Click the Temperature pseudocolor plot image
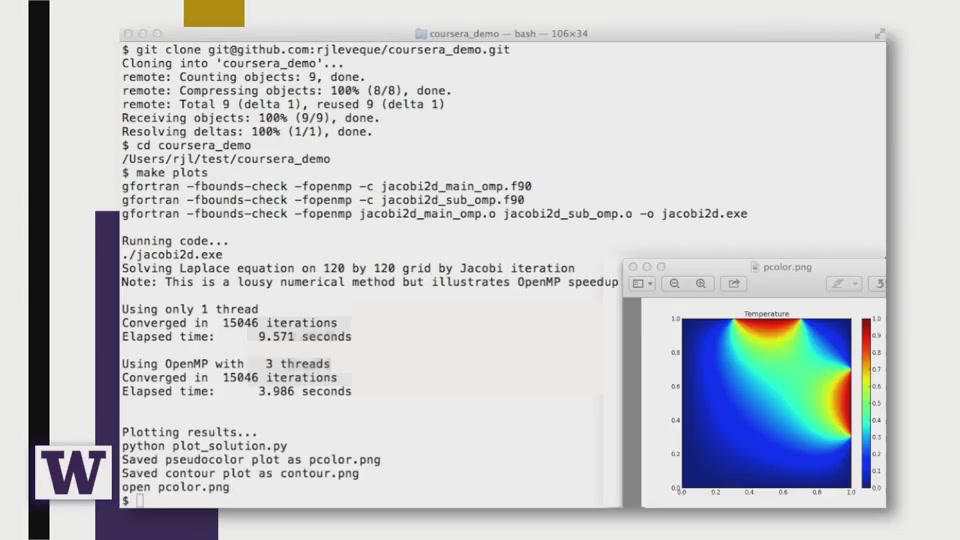This screenshot has width=960, height=540. pos(767,403)
